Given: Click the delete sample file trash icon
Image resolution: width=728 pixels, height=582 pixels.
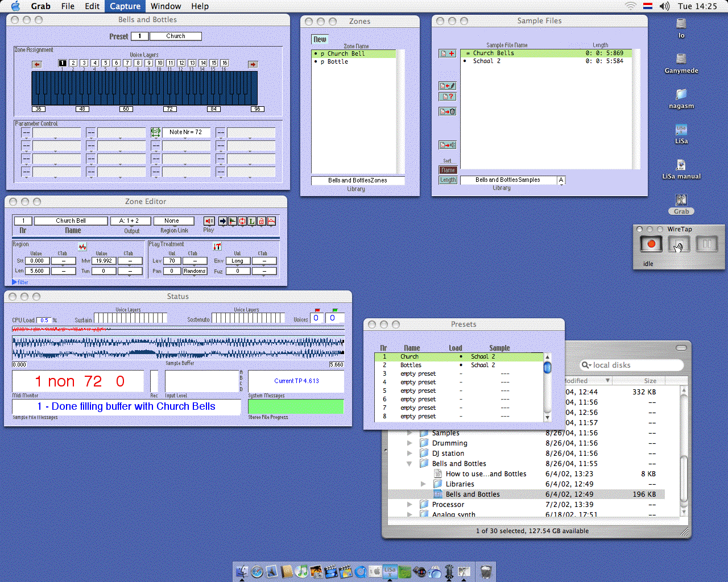Looking at the screenshot, I should (448, 111).
